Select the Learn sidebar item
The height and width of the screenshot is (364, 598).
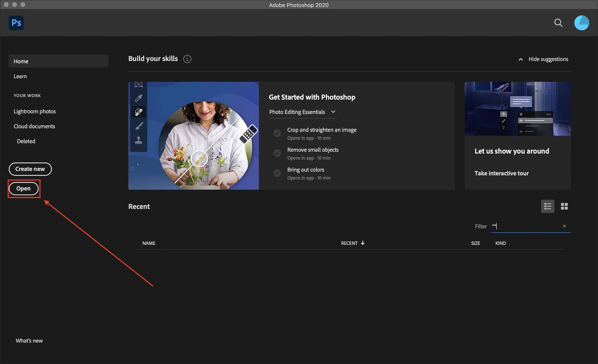tap(20, 76)
